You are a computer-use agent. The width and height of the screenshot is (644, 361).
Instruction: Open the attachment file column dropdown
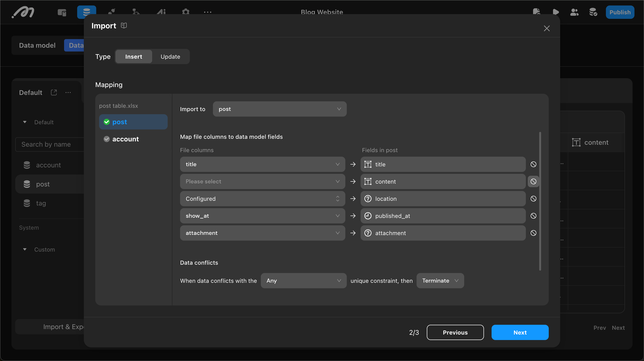262,233
